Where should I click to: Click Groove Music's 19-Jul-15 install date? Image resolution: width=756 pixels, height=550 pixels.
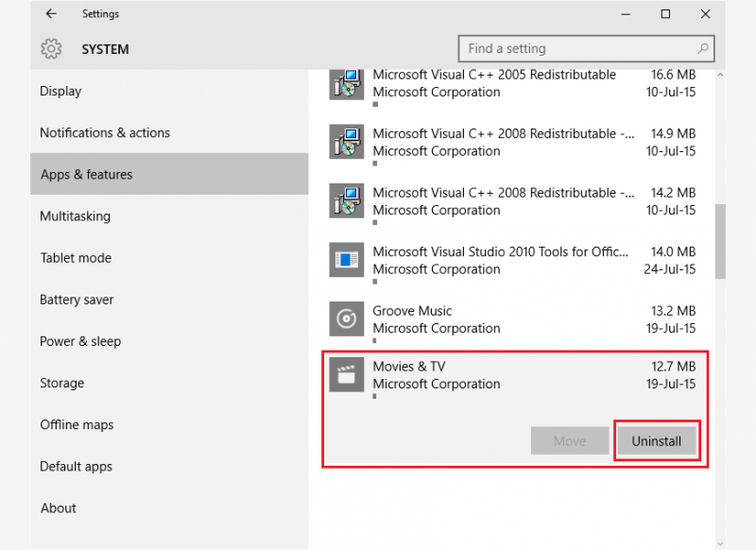[x=671, y=328]
